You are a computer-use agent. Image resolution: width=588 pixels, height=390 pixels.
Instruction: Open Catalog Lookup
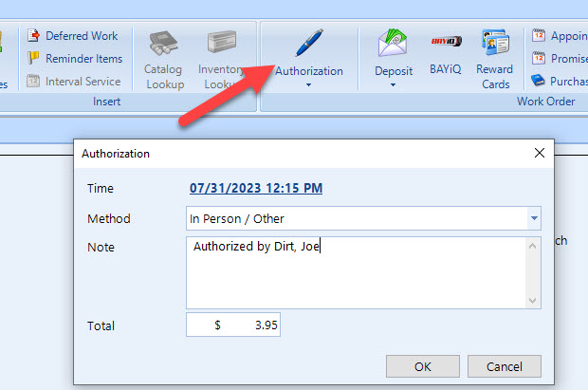pyautogui.click(x=164, y=60)
